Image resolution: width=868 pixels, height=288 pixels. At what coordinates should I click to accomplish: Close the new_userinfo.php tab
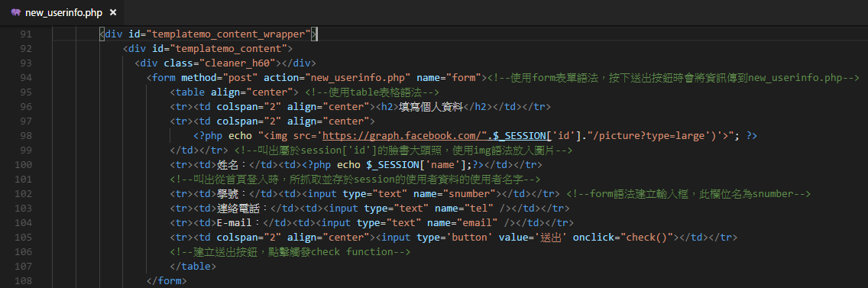113,12
